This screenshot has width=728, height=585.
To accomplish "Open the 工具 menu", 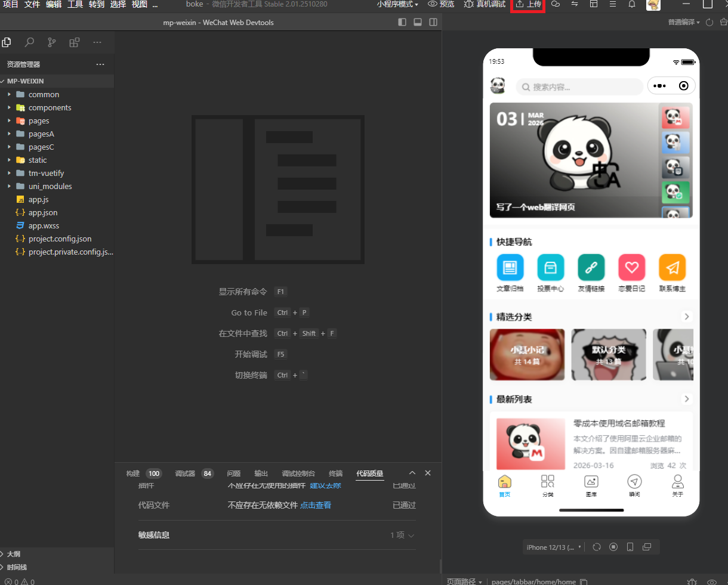I will point(75,4).
